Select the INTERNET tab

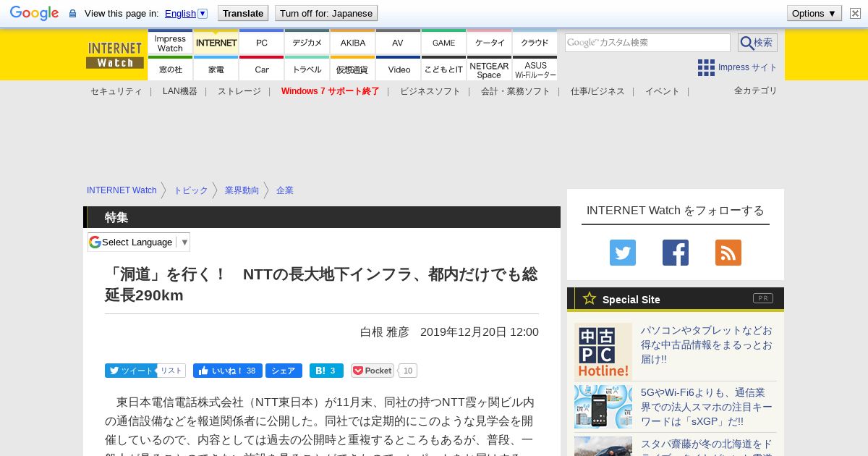click(216, 43)
